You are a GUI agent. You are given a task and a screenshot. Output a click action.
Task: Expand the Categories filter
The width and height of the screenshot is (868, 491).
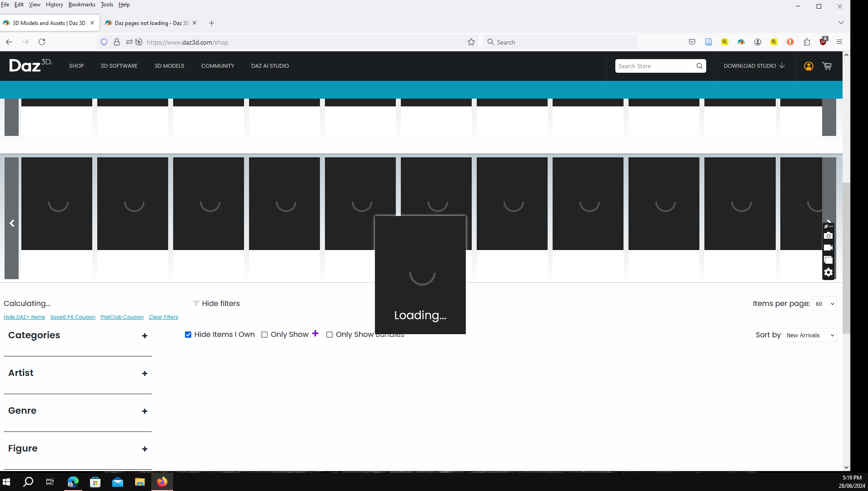tap(145, 336)
